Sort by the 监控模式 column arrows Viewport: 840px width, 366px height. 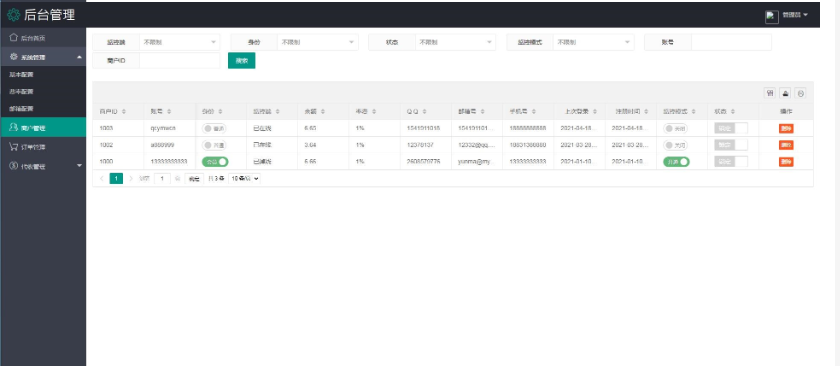(693, 112)
